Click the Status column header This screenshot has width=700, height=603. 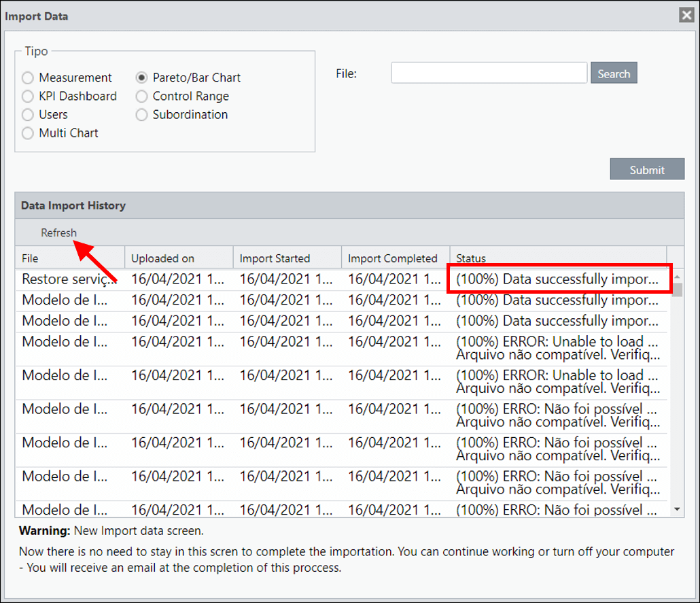[559, 258]
